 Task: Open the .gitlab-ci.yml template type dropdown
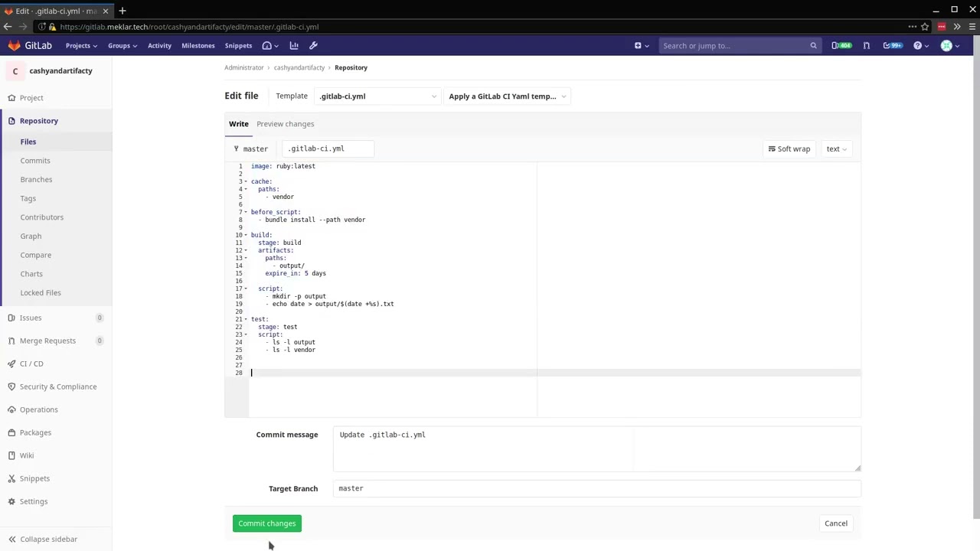378,96
